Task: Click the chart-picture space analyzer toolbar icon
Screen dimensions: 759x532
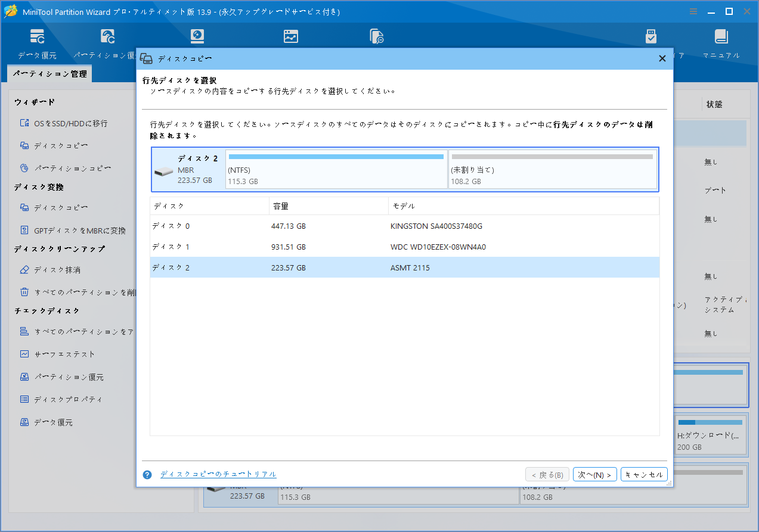Action: pyautogui.click(x=290, y=37)
